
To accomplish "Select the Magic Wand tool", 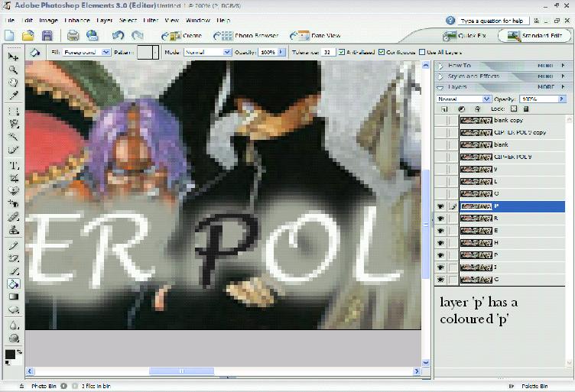I will (x=14, y=137).
